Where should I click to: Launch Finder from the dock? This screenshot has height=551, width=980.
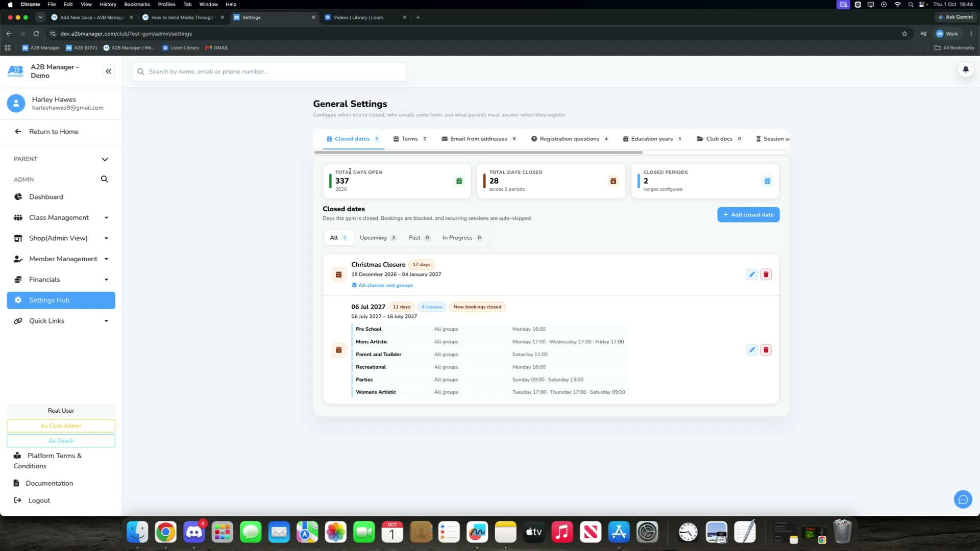click(x=137, y=532)
